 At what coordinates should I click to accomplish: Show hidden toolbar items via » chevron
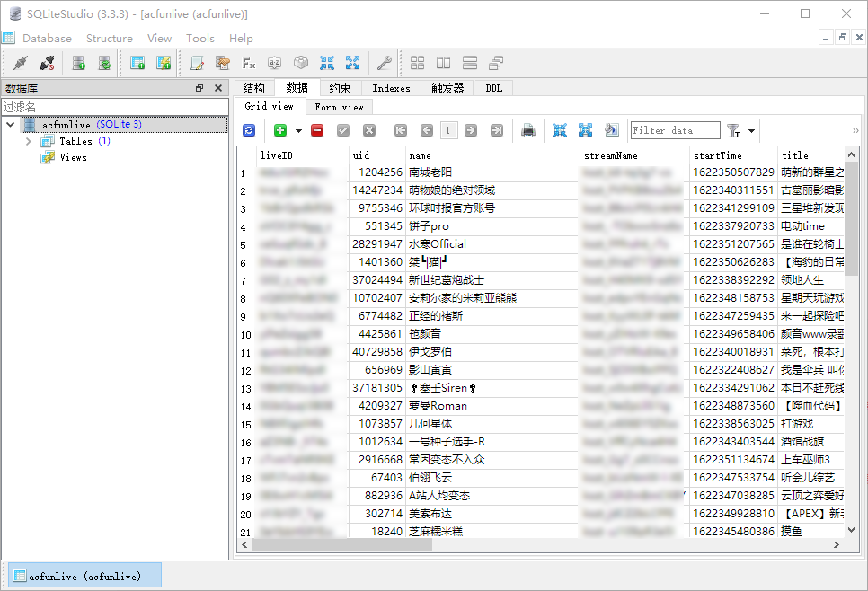tap(855, 130)
